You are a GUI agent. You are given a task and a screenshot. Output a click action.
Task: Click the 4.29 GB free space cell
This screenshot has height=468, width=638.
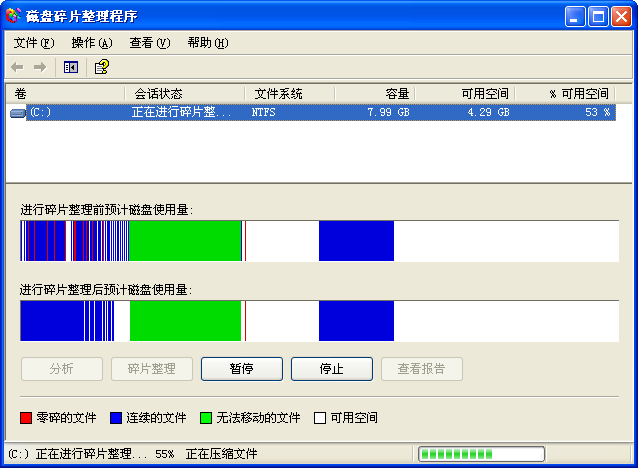click(x=488, y=112)
